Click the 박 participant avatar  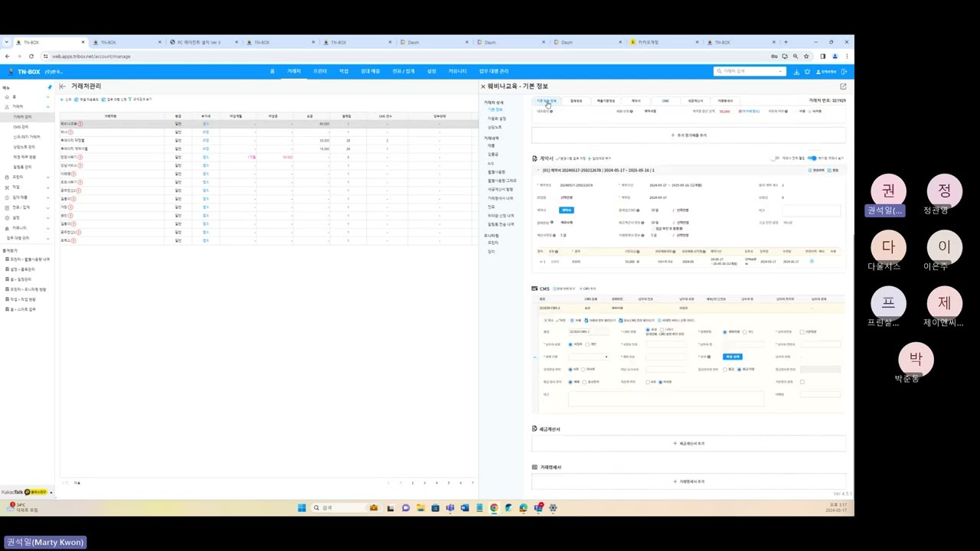[916, 358]
